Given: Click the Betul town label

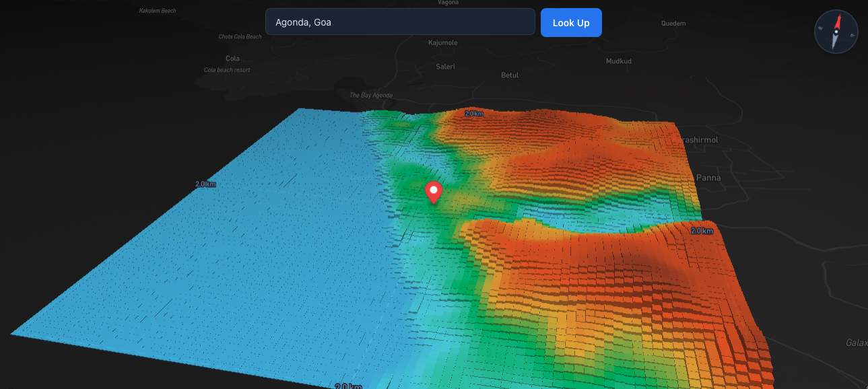Looking at the screenshot, I should click(510, 75).
